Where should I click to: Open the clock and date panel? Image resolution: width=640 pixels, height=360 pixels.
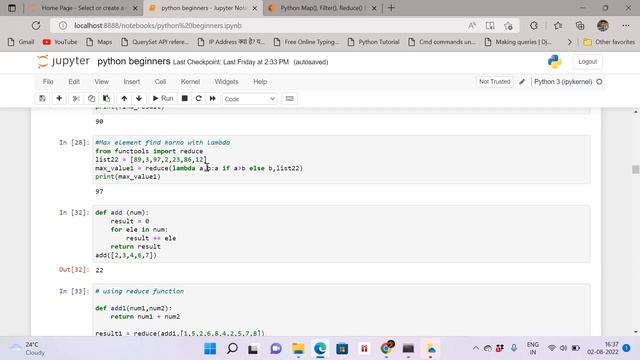tap(603, 348)
